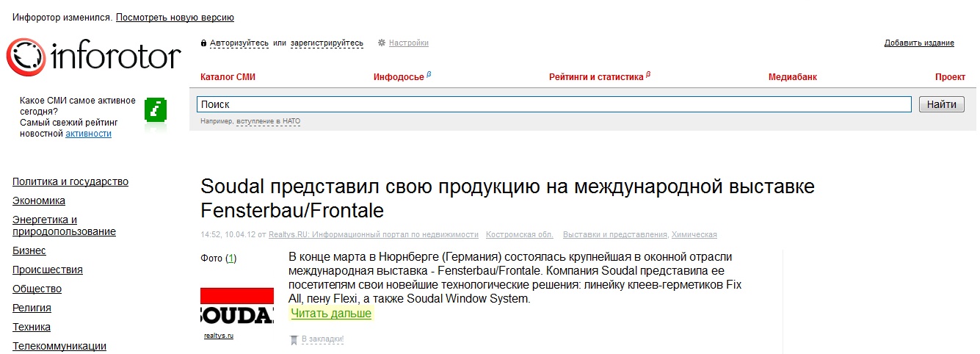Click the lock icon beside Авторизуйтесь
The image size is (980, 354).
click(203, 43)
